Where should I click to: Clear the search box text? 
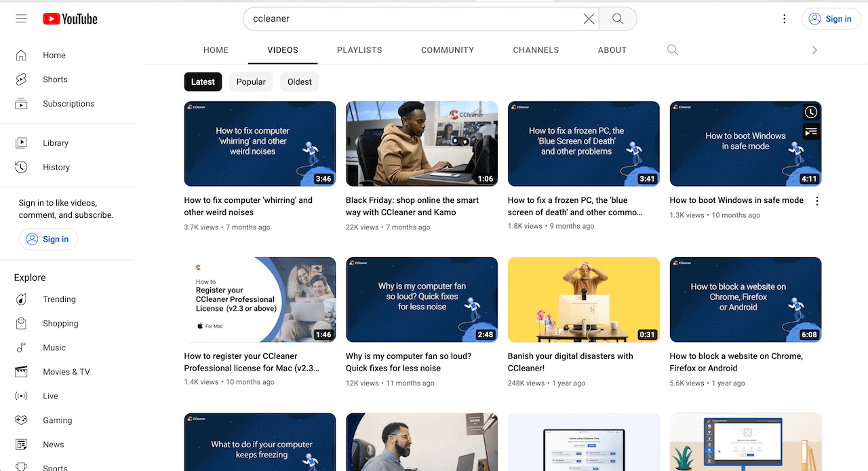pos(589,19)
